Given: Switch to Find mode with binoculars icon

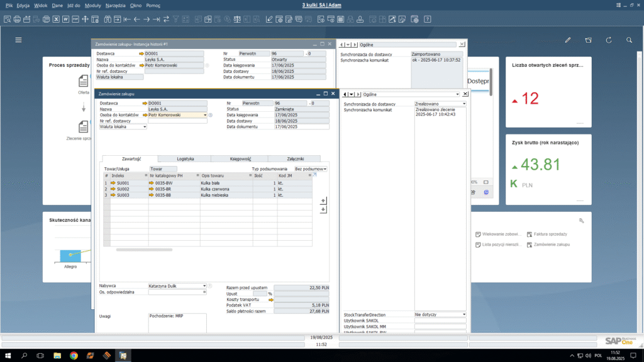Looking at the screenshot, I should [x=108, y=19].
